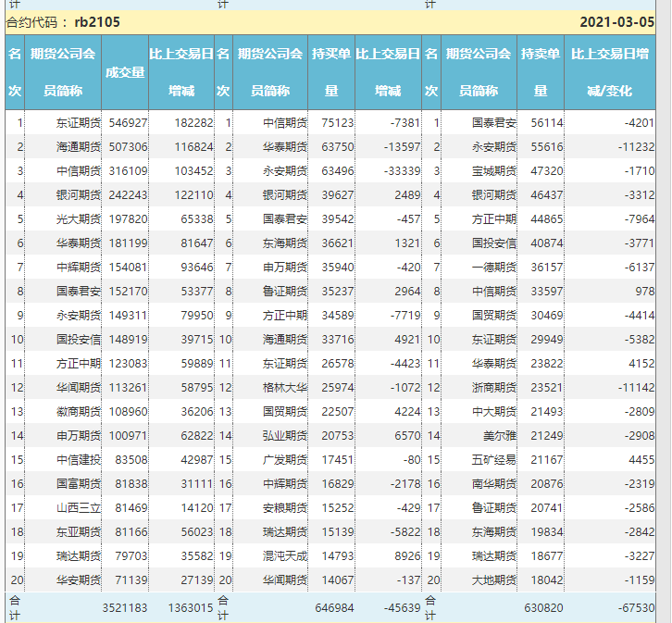Viewport: 672px width, 623px height.
Task: Click 浙商期货 in short positions
Action: 494,387
